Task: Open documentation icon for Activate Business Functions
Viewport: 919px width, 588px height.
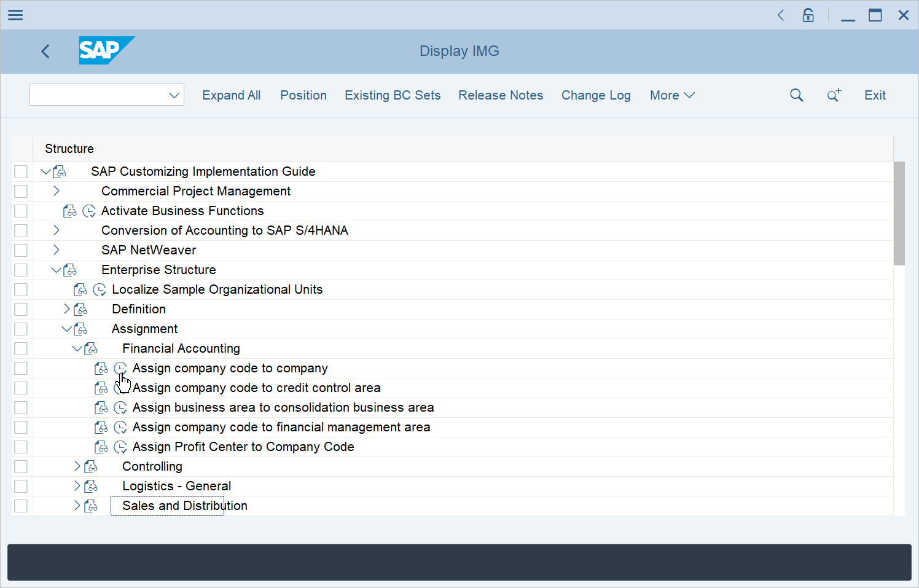Action: point(70,211)
